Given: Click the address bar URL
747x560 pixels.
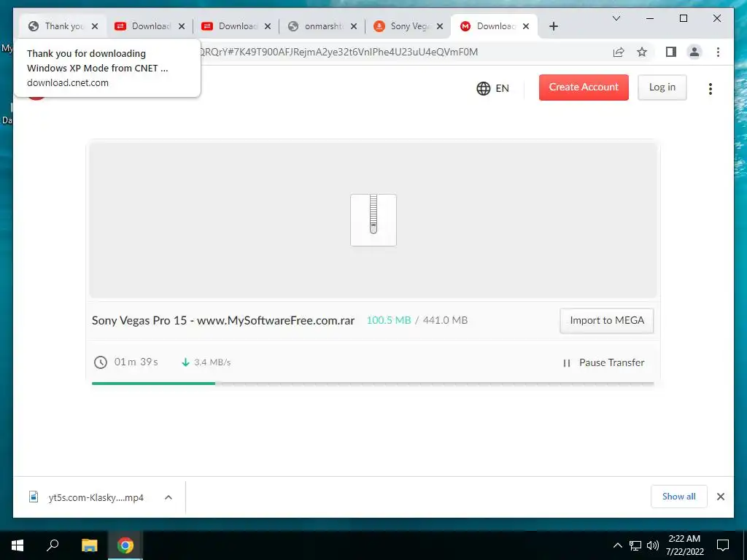Looking at the screenshot, I should point(338,52).
